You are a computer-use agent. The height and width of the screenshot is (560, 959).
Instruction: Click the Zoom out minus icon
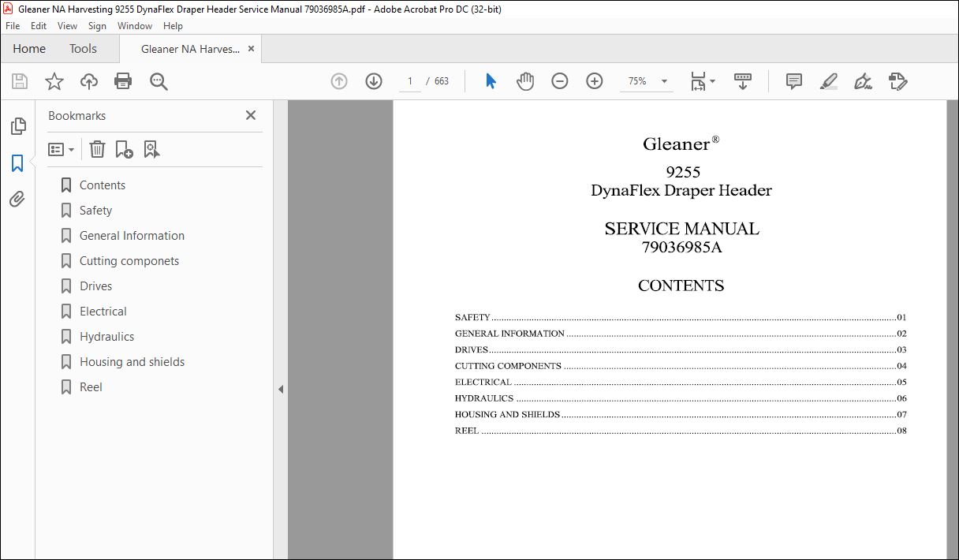click(560, 81)
